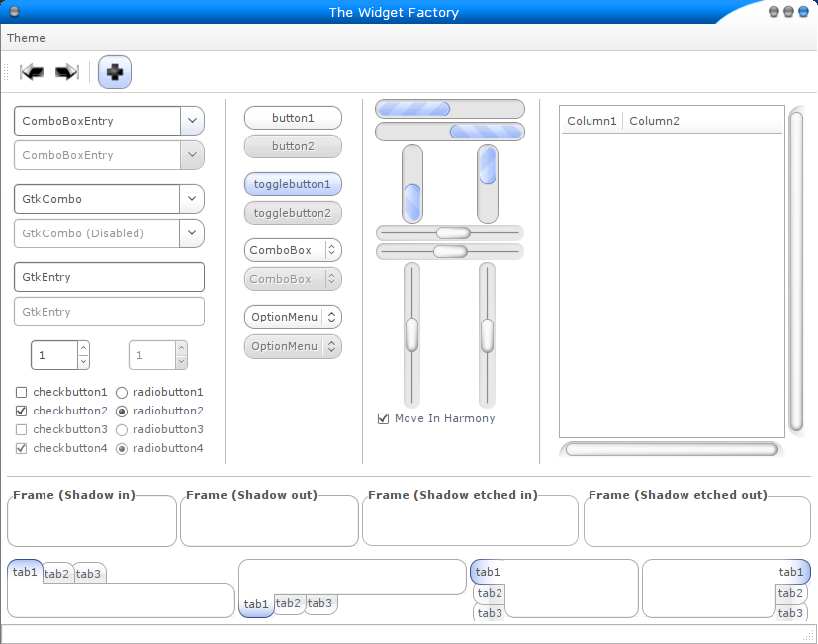Click button1
818x644 pixels.
pos(293,118)
